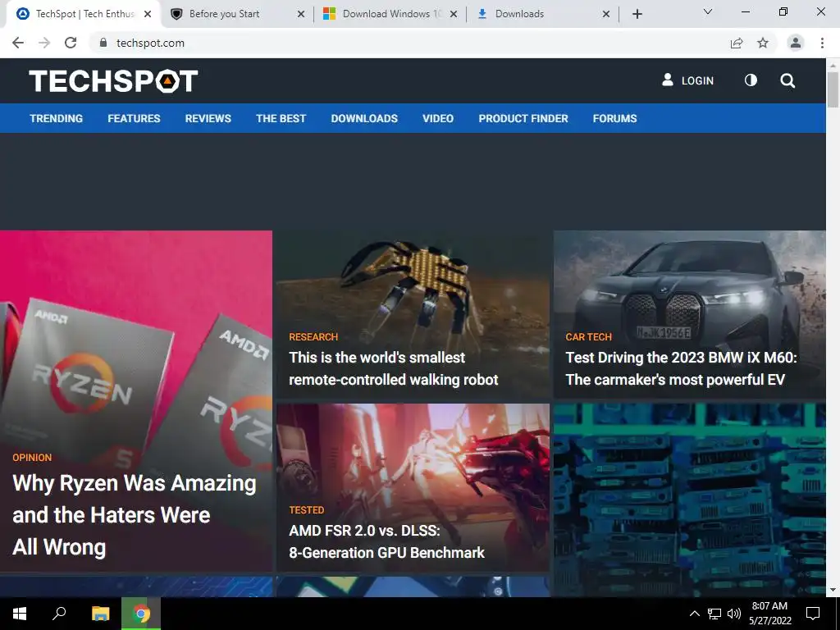
Task: Click the scrollbar down arrow
Action: [833, 590]
